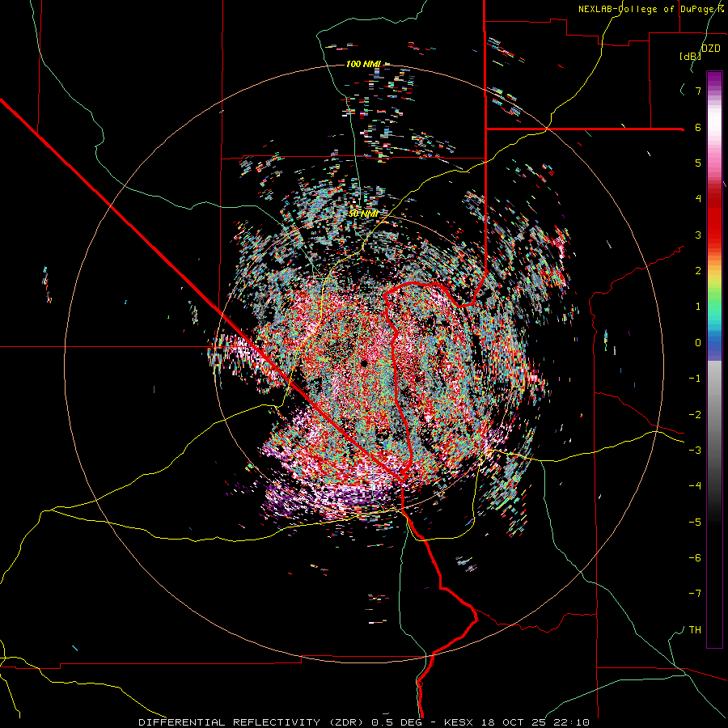Click the 2 value on the color scale
Image resolution: width=728 pixels, height=728 pixels.
click(x=698, y=271)
